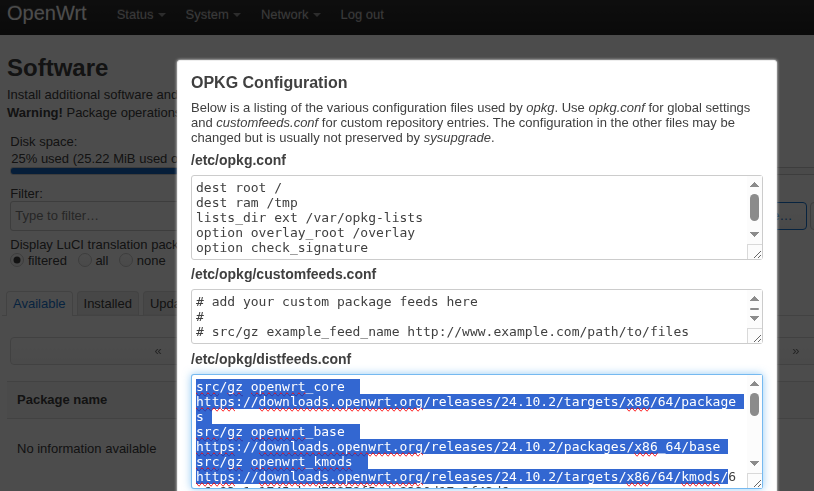Image resolution: width=814 pixels, height=491 pixels.
Task: Click the 'src/gz openwrt_core' line
Action: [270, 387]
